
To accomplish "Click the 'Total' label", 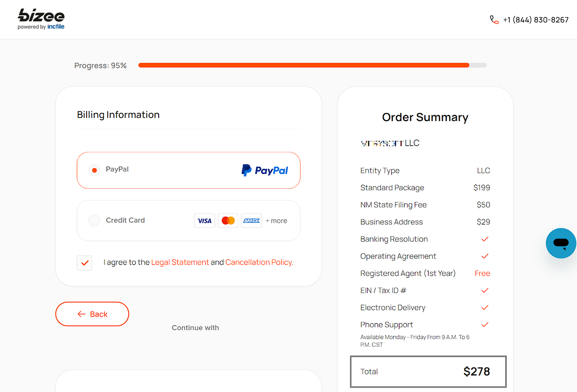I will pos(369,371).
